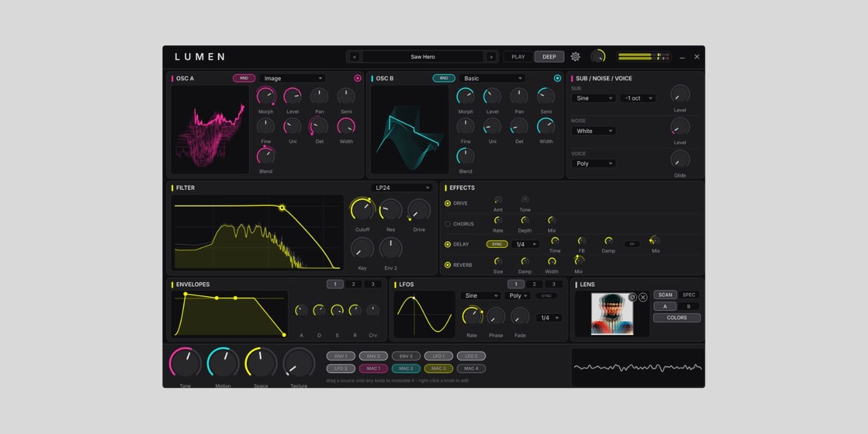
Task: Click the filter Env 2 knob
Action: (391, 249)
